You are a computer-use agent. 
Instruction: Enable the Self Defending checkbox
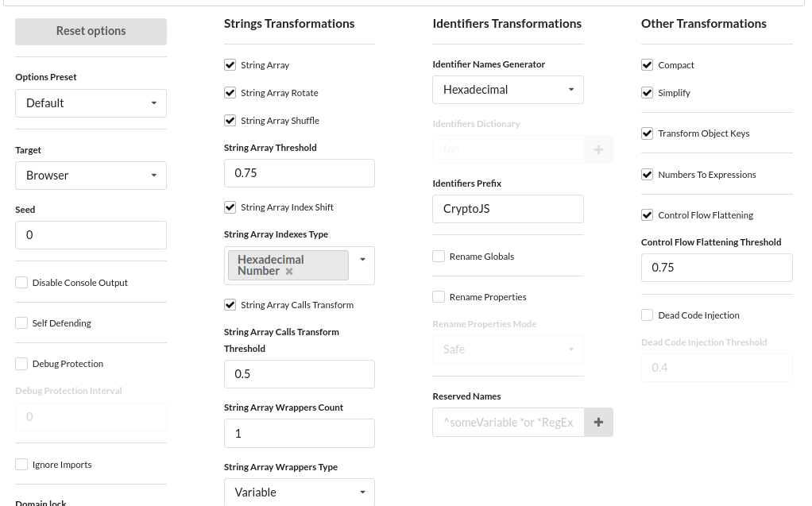point(21,323)
